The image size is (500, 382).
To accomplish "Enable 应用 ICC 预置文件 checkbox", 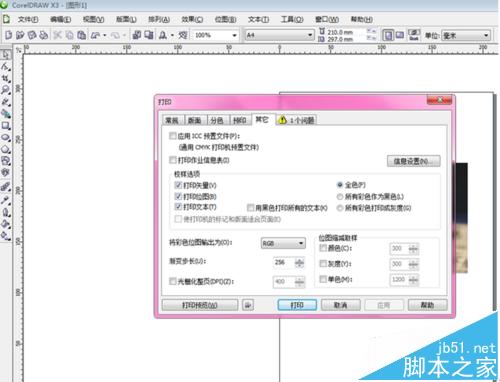I will tap(173, 136).
